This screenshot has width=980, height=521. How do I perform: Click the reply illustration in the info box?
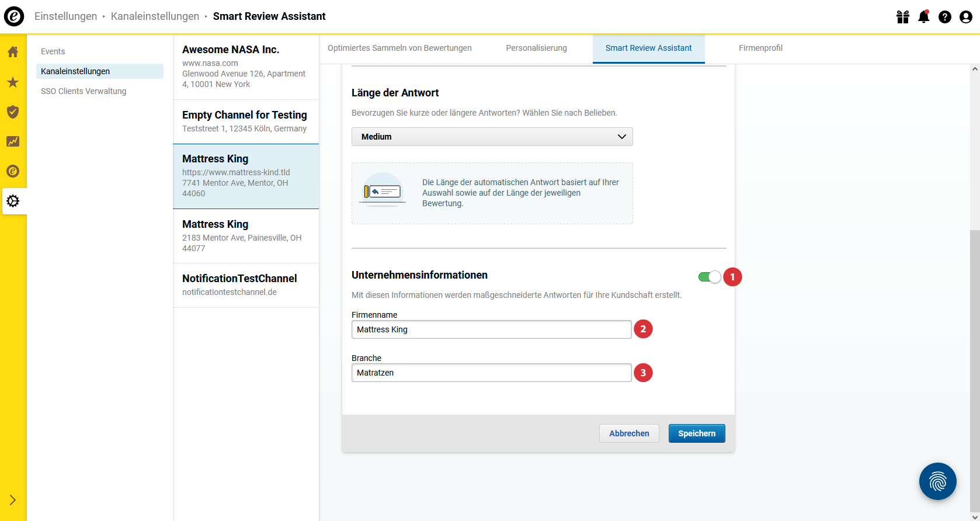tap(383, 191)
